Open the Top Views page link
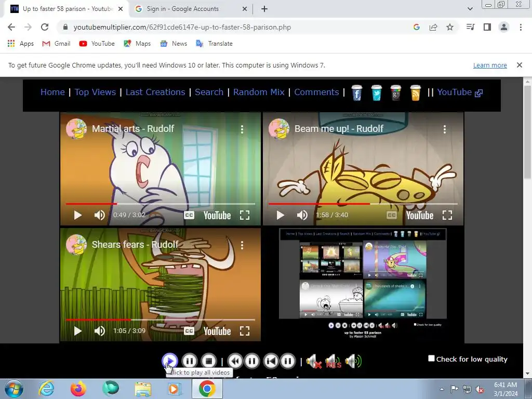The image size is (532, 399). [96, 92]
